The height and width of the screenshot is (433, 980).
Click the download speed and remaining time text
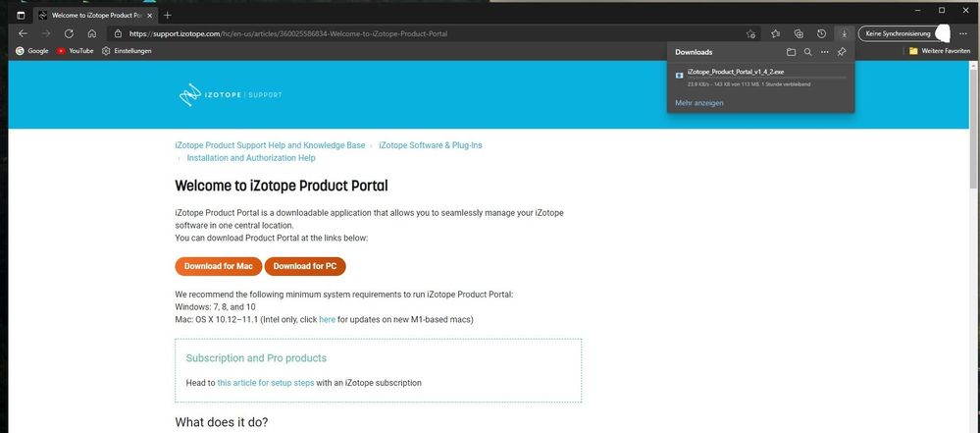coord(748,83)
